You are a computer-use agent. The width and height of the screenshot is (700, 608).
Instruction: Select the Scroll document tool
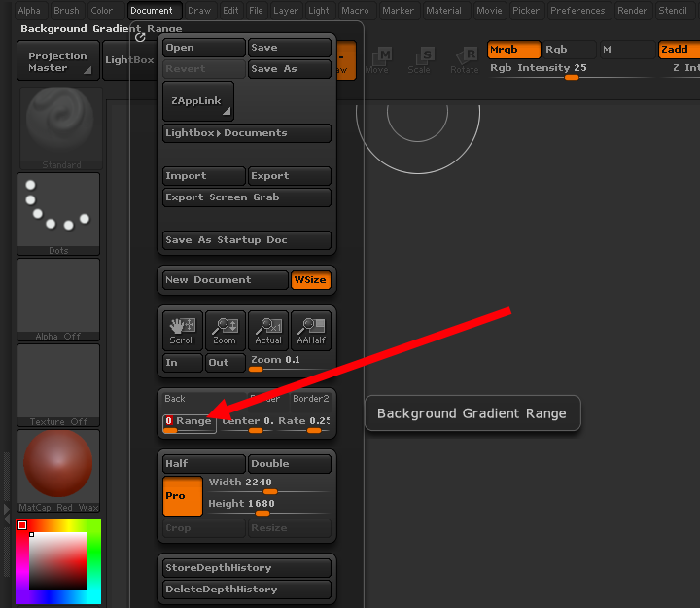click(182, 331)
